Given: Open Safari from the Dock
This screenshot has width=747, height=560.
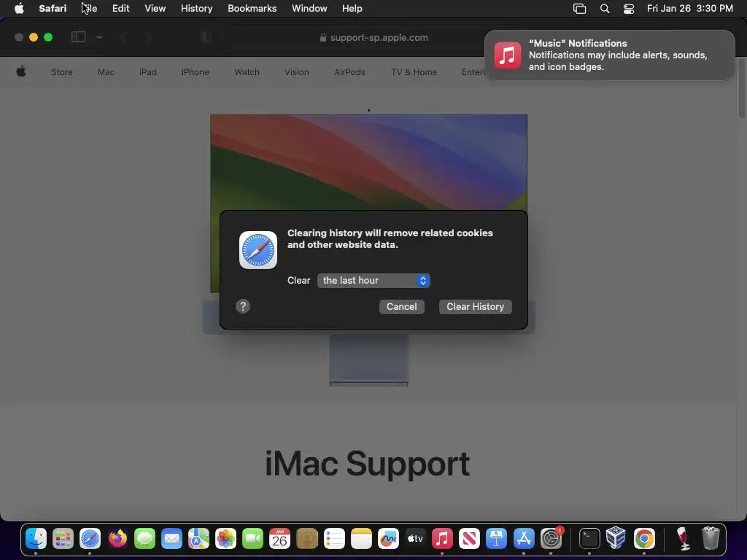Looking at the screenshot, I should click(90, 539).
